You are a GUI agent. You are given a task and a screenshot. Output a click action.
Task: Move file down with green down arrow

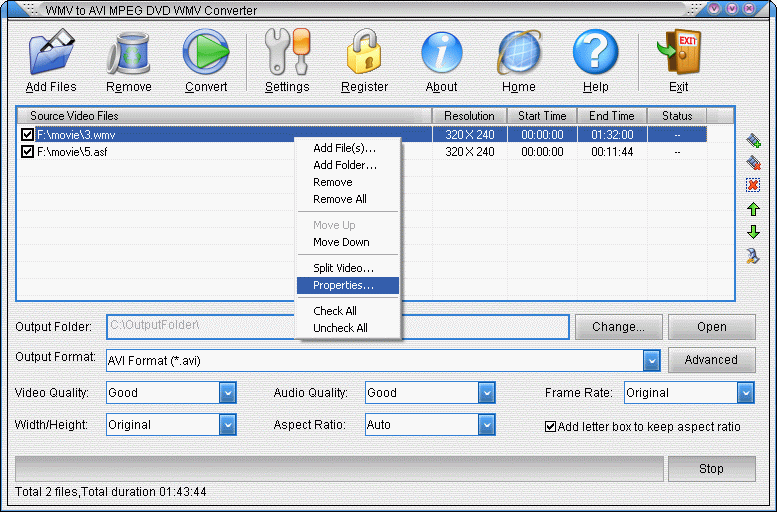point(753,232)
